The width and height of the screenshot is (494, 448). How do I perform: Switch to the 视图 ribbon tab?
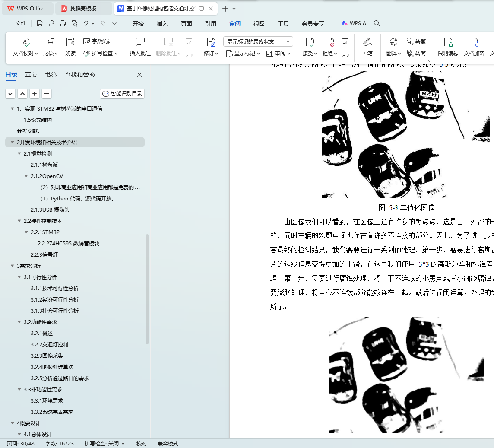259,24
